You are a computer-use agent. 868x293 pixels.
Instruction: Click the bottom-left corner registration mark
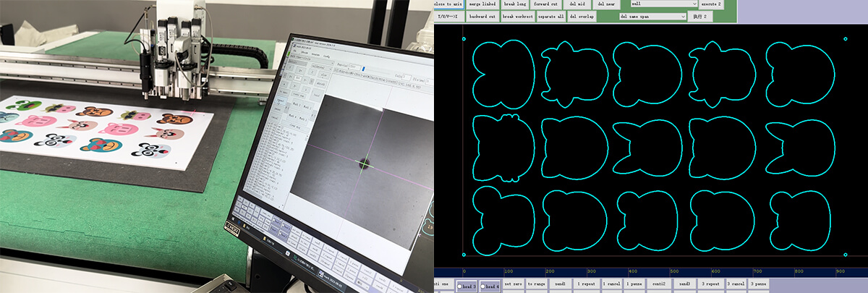(464, 254)
